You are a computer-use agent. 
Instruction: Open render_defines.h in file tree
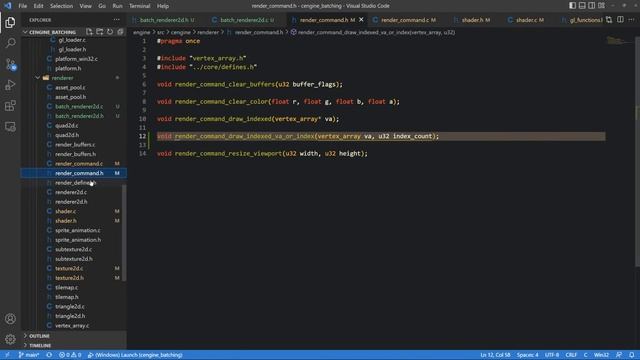(x=76, y=182)
